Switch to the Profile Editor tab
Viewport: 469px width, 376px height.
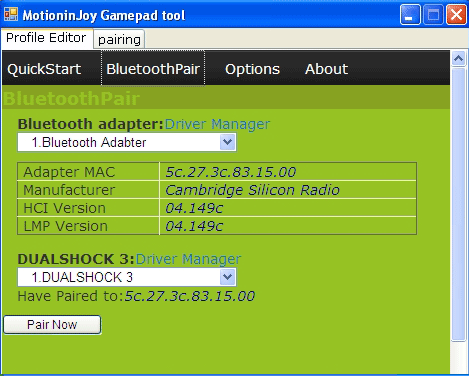click(x=46, y=38)
